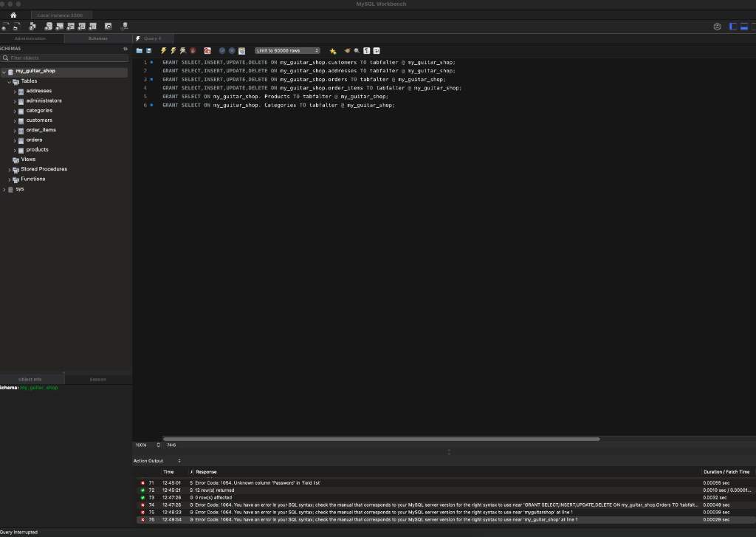This screenshot has width=756, height=537.
Task: Open Local instance 3306 tab
Action: pos(61,16)
